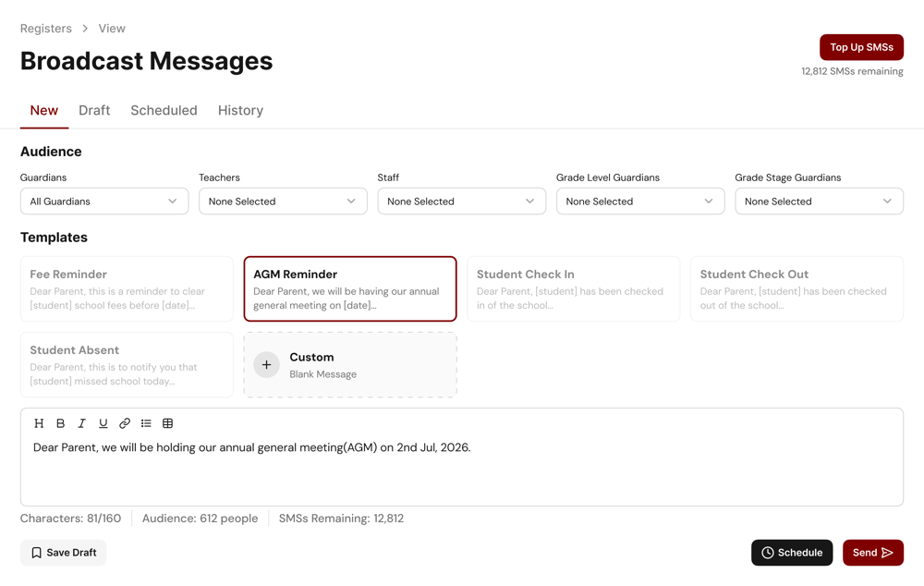The image size is (924, 586).
Task: Switch to the Scheduled tab
Action: (x=164, y=110)
